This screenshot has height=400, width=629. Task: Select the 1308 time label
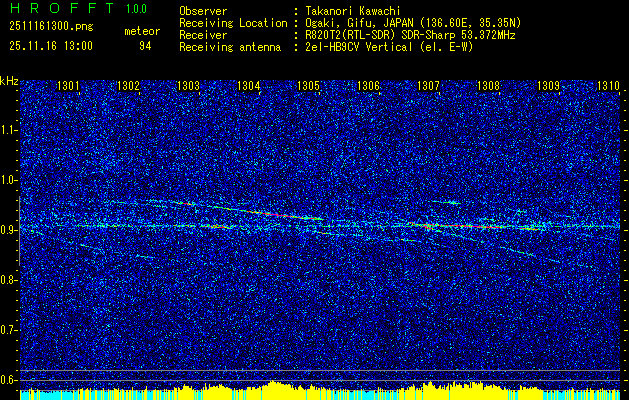pyautogui.click(x=489, y=86)
